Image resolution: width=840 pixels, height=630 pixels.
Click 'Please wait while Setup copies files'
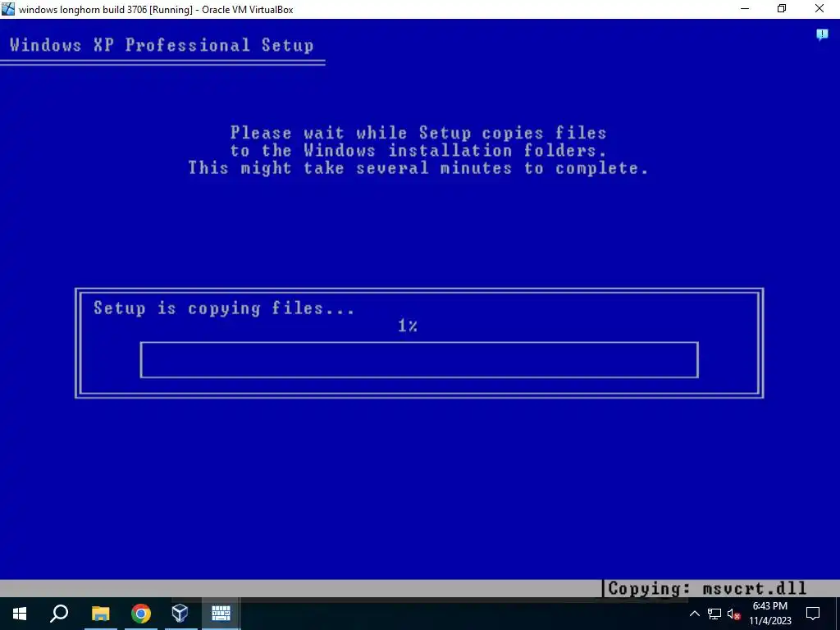point(418,132)
